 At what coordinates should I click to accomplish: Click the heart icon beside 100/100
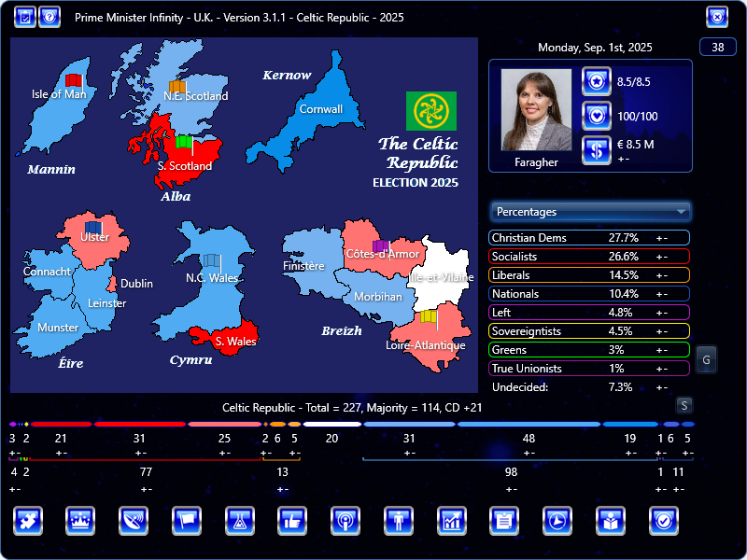[x=596, y=116]
